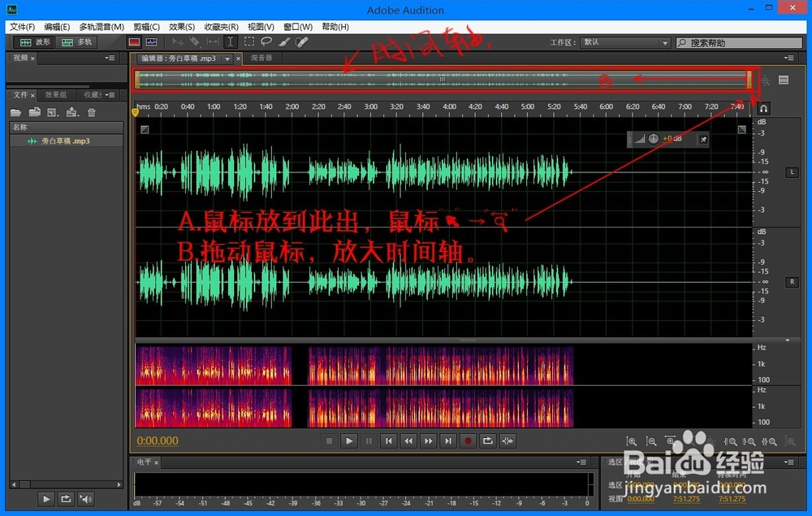Open the 剪辑(C) menu

point(146,27)
